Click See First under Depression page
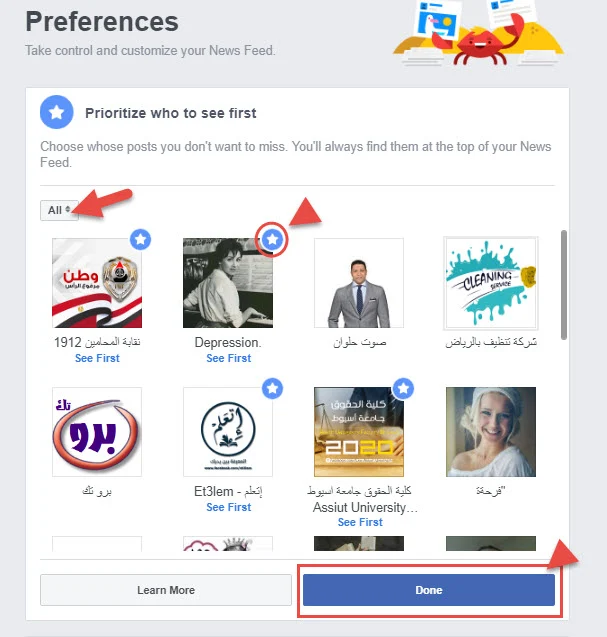This screenshot has height=637, width=607. 229,358
